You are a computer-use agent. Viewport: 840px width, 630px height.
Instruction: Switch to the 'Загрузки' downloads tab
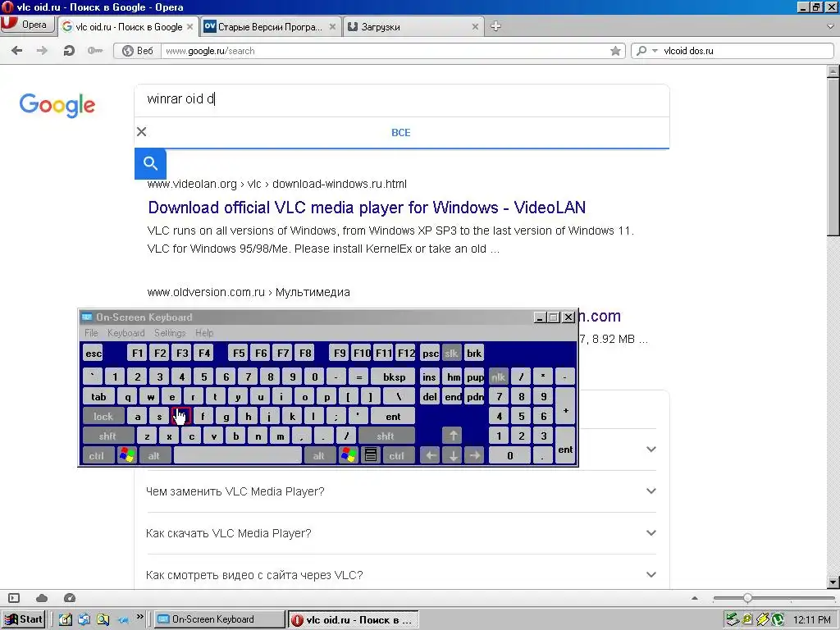(413, 27)
